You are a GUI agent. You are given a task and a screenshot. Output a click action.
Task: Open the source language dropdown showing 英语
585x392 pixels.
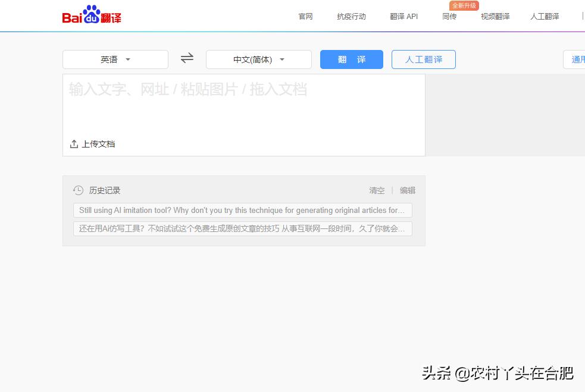115,59
